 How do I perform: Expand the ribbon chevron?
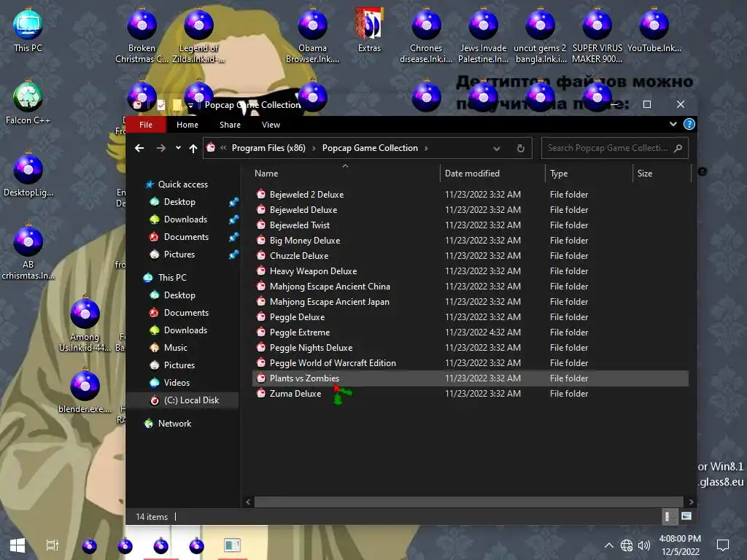673,124
